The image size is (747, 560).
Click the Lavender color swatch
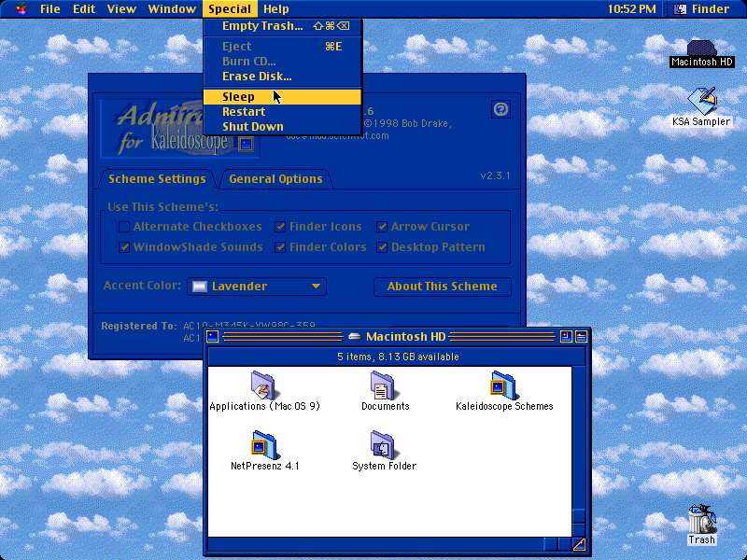pyautogui.click(x=199, y=287)
